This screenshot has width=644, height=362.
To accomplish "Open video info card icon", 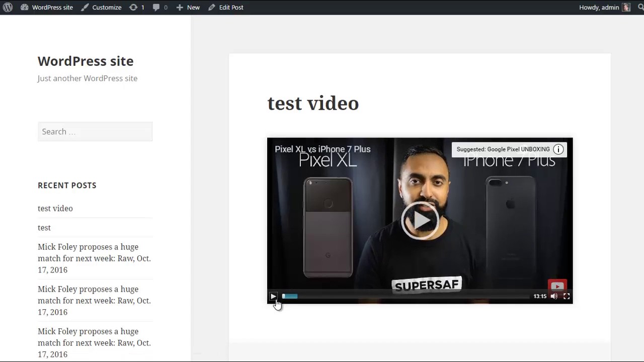I will click(558, 149).
